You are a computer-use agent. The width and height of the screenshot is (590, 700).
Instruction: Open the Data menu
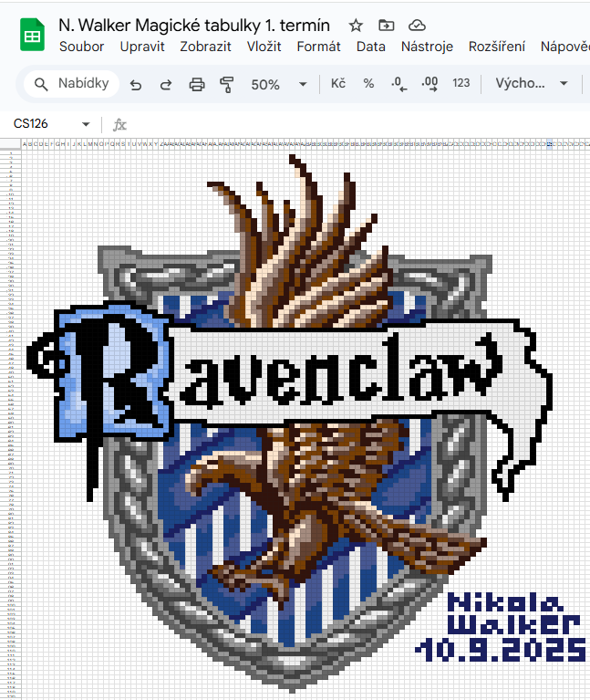[x=370, y=47]
